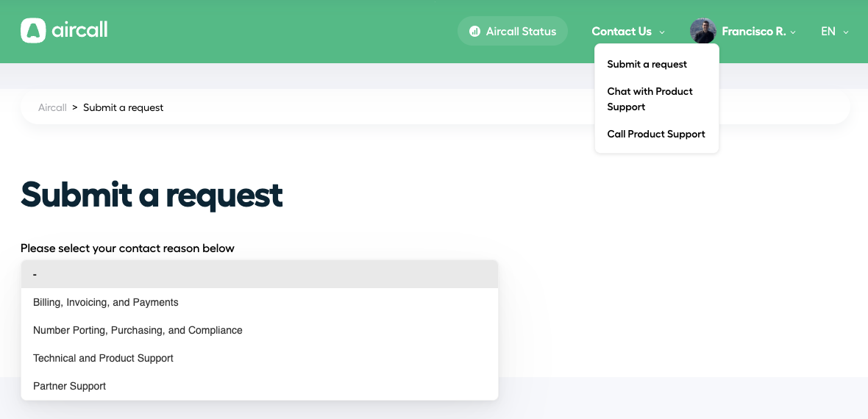Open the Aircall Status page
The height and width of the screenshot is (419, 868).
[513, 31]
